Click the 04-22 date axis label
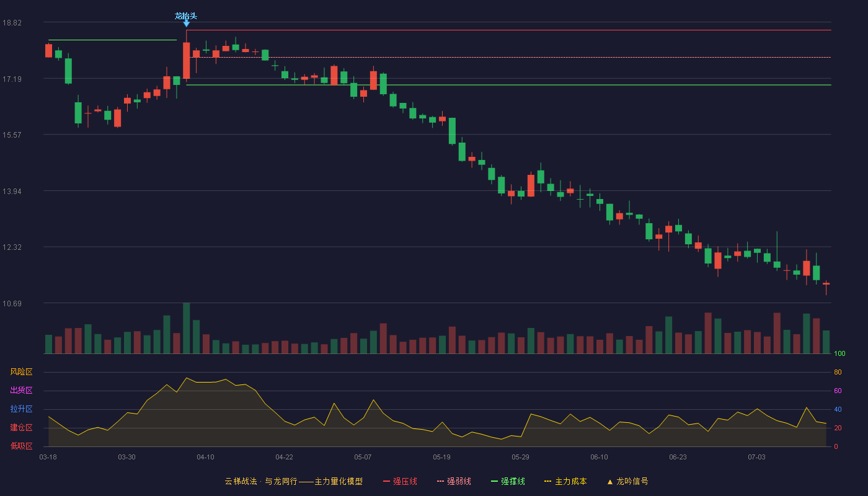 [x=284, y=457]
